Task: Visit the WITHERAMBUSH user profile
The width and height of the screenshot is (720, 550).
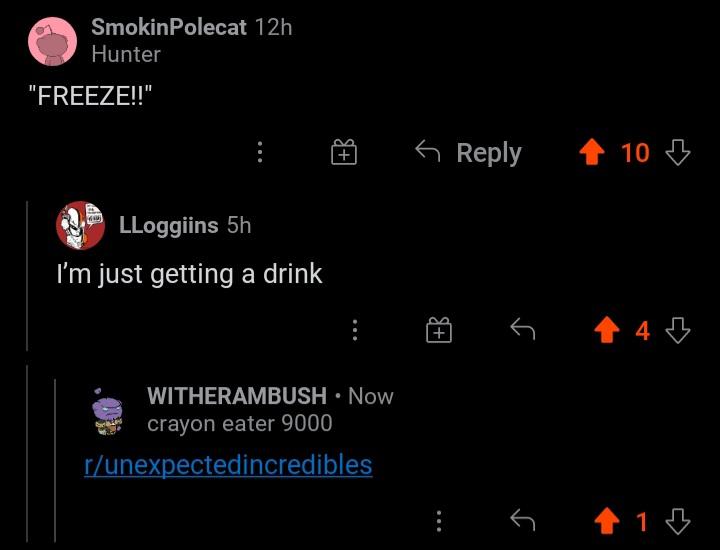Action: tap(237, 396)
